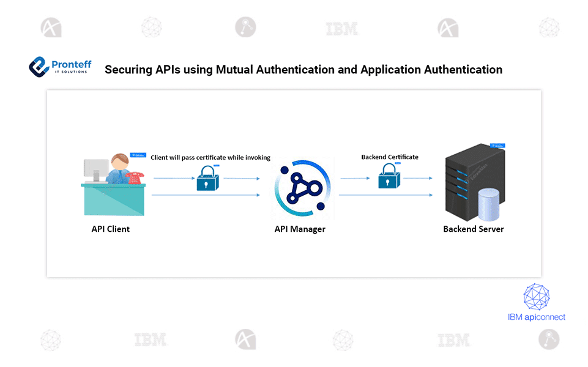Viewport: 588px width, 367px height.
Task: Click the Pronteff IT Solutions logo
Action: pos(59,67)
